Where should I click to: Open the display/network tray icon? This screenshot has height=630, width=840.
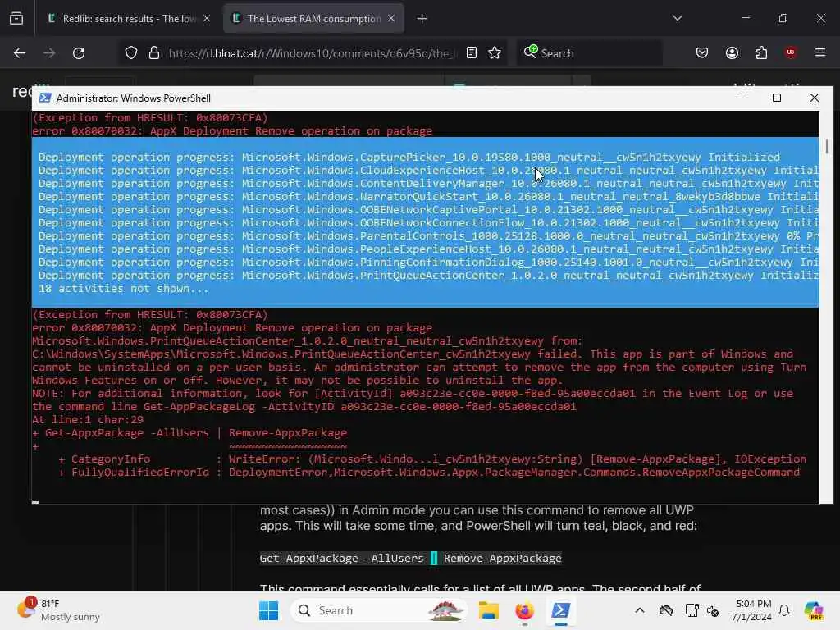(691, 610)
